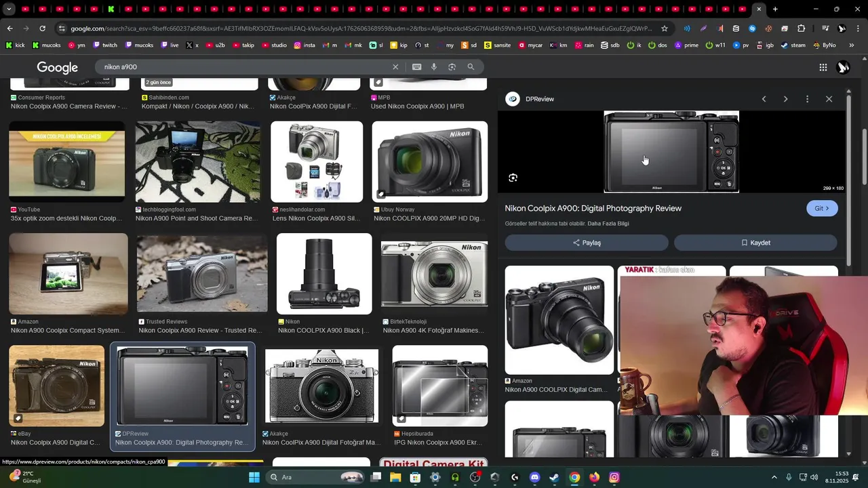Select the Trusted Reviews camera thumbnail
The height and width of the screenshot is (488, 868).
(202, 274)
